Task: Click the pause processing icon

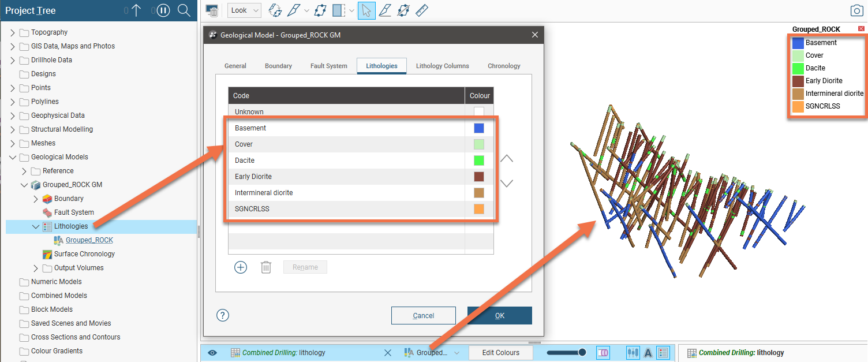Action: 163,10
